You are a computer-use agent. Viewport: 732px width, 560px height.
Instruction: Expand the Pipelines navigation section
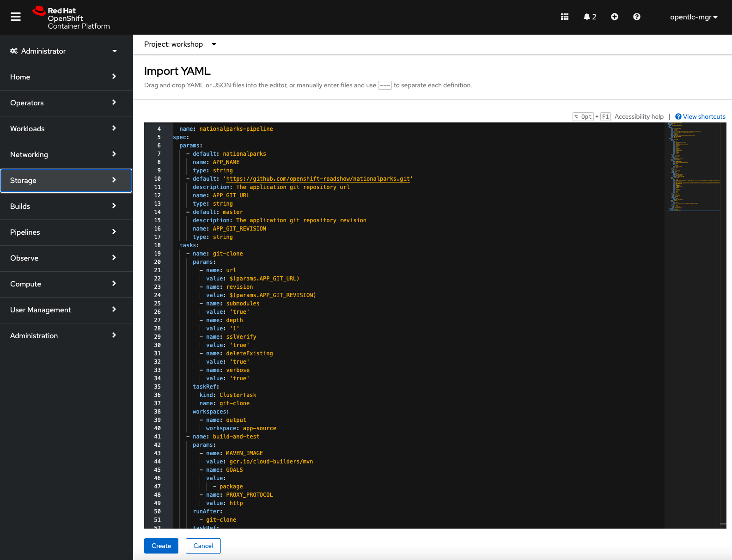coord(67,232)
